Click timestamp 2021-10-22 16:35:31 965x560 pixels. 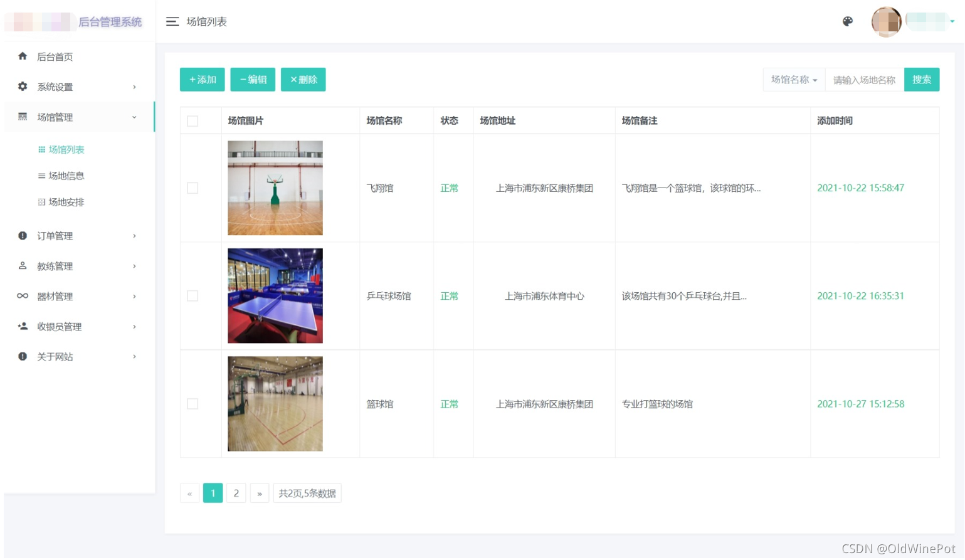tap(860, 296)
